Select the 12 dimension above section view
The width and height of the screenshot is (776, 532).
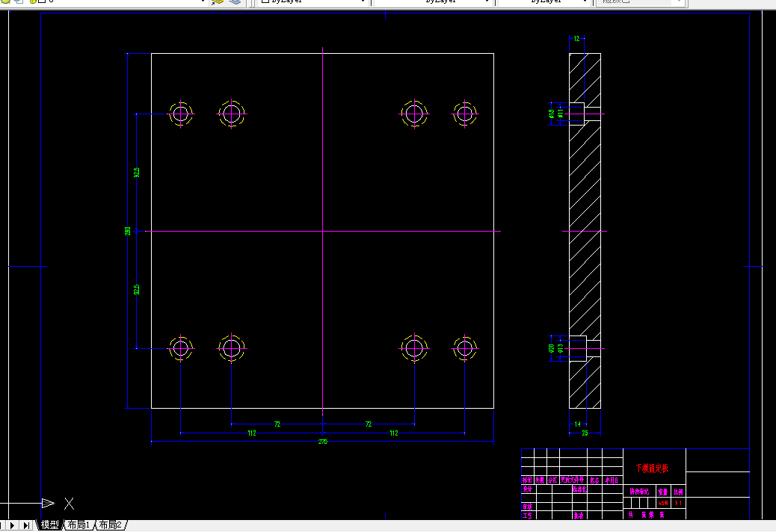pyautogui.click(x=576, y=39)
